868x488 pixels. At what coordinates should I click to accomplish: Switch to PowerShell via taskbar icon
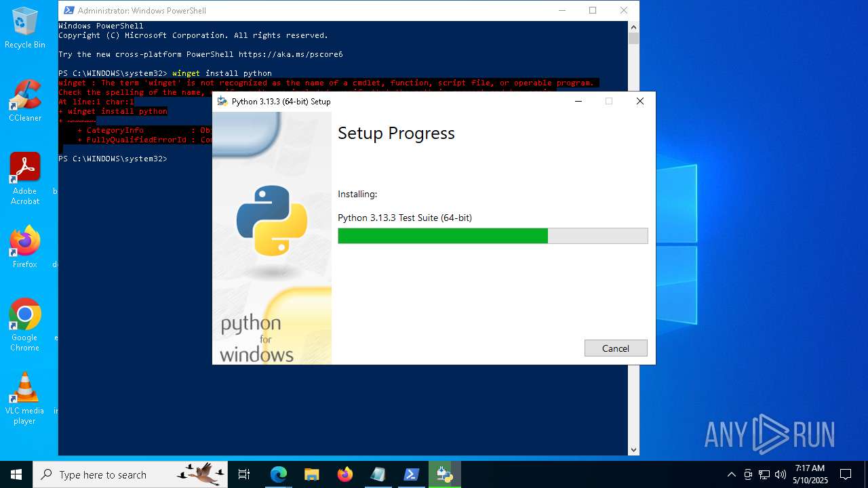pyautogui.click(x=411, y=474)
